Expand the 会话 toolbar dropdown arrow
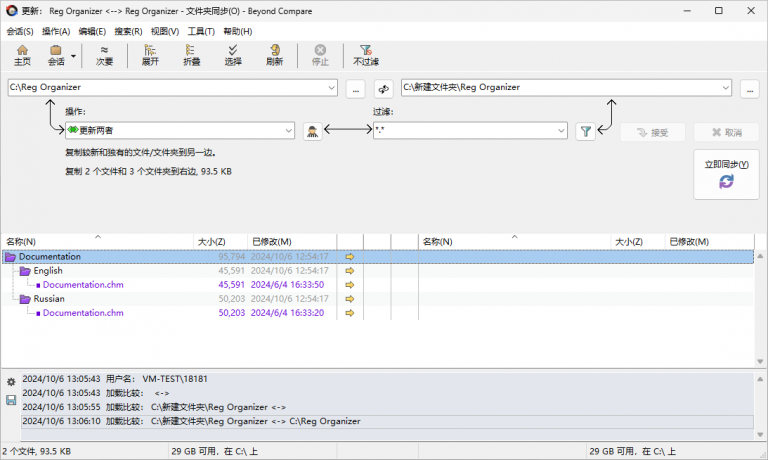This screenshot has width=768, height=460. point(73,56)
